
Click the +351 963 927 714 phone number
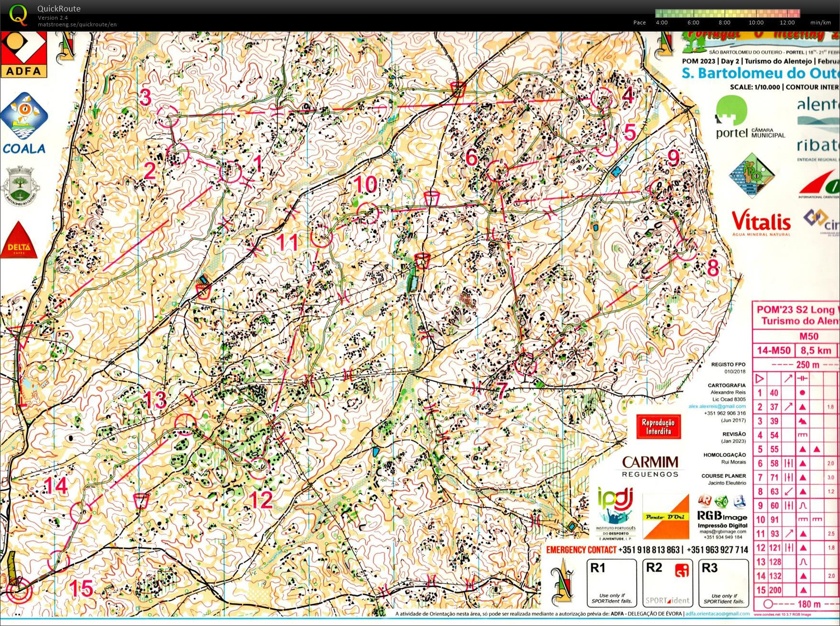click(x=717, y=550)
